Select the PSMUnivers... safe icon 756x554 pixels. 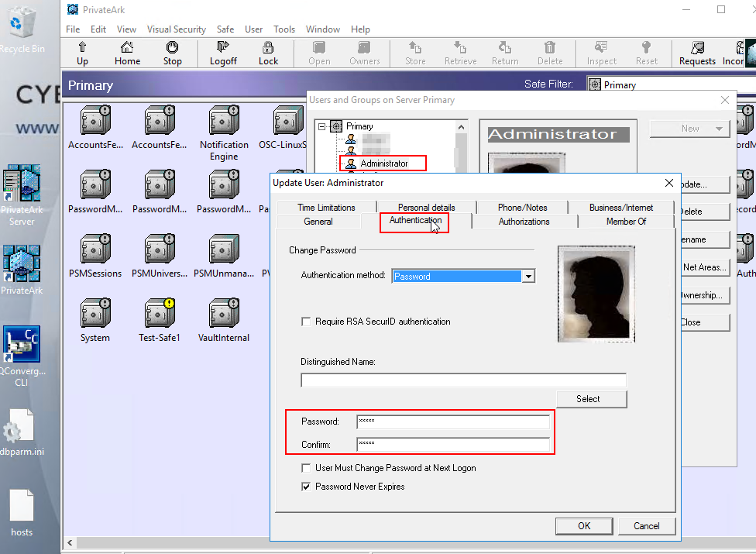(160, 249)
